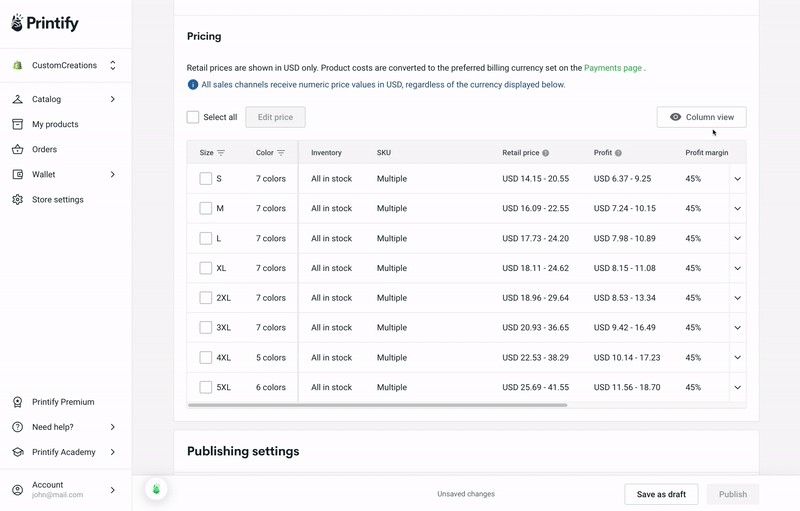The width and height of the screenshot is (800, 511).
Task: Open the CustomCreations store switcher
Action: point(65,65)
